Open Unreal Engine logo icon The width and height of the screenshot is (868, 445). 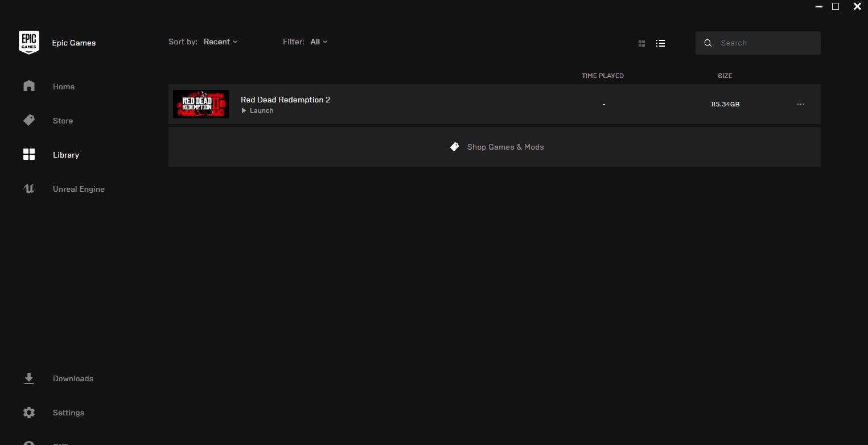[x=29, y=189]
